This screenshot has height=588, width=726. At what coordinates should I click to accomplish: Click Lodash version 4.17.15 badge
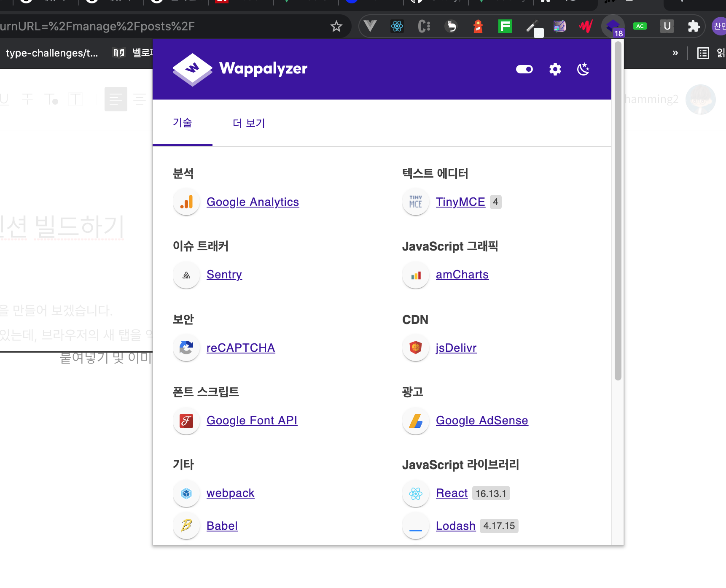pyautogui.click(x=499, y=526)
